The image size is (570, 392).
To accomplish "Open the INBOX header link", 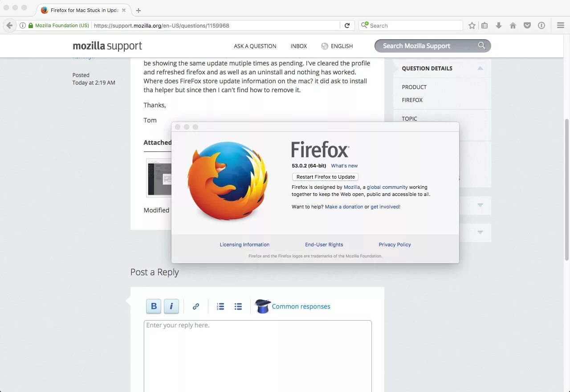I will 299,46.
